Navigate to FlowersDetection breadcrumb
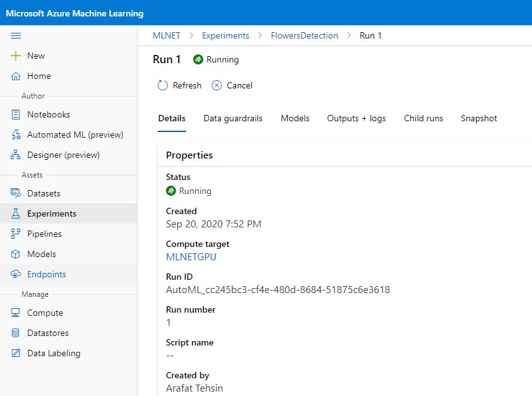Screen dimensions: 532x396 (304, 35)
